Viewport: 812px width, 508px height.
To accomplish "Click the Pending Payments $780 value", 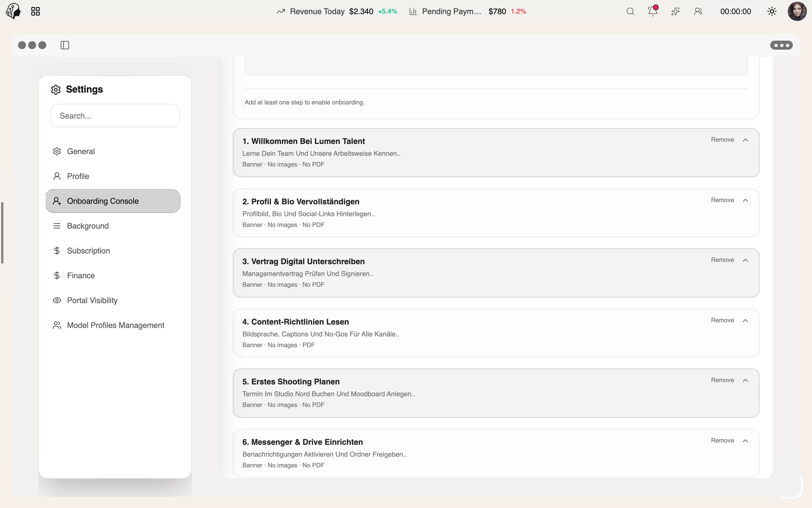I will [x=497, y=11].
